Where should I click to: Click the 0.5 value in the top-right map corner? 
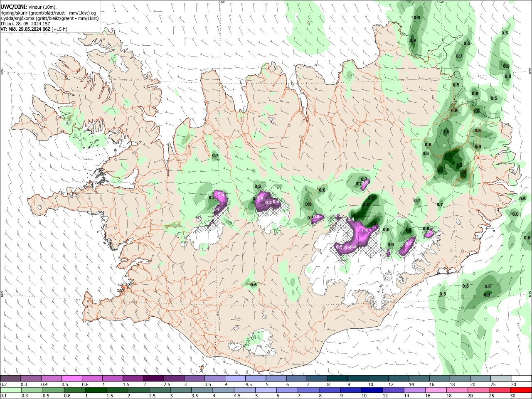tap(505, 33)
